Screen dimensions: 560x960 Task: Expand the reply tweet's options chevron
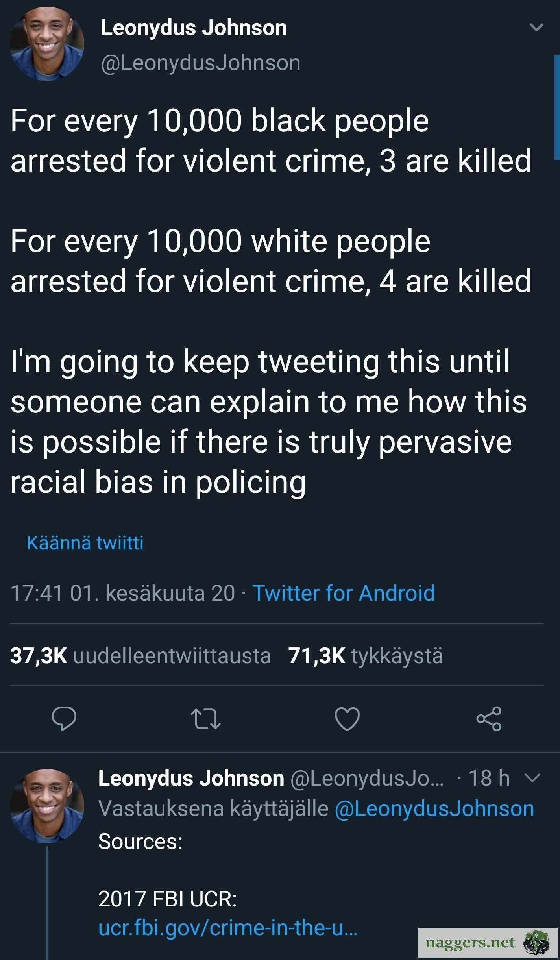coord(533,778)
